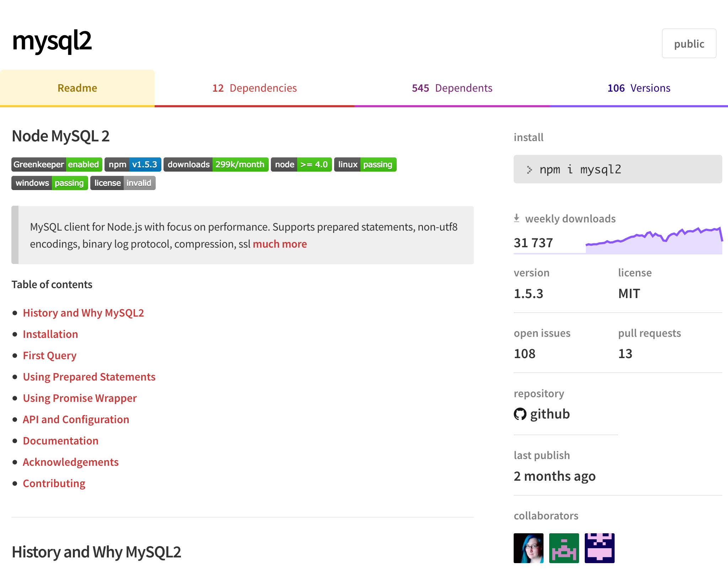Image resolution: width=728 pixels, height=572 pixels.
Task: Go to the API and Configuration link
Action: pos(76,419)
